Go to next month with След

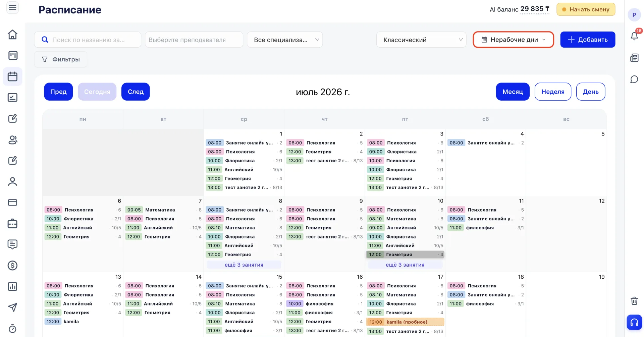pyautogui.click(x=136, y=92)
